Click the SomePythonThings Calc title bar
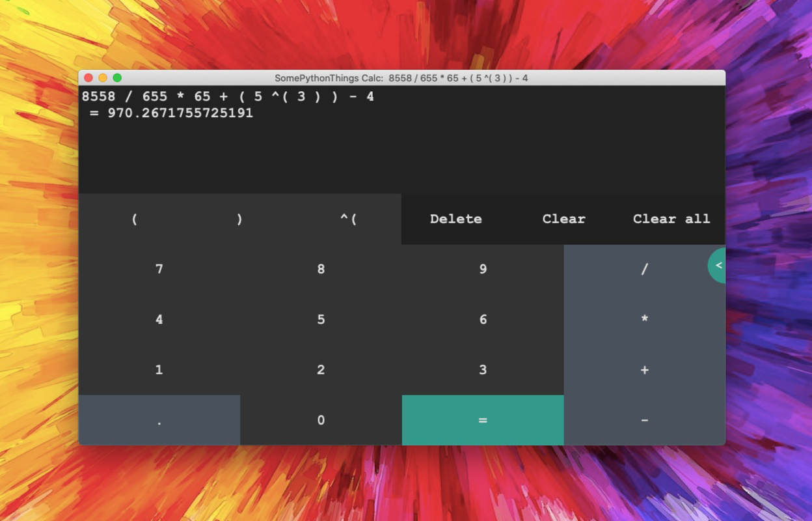Viewport: 812px width, 521px height. point(401,77)
